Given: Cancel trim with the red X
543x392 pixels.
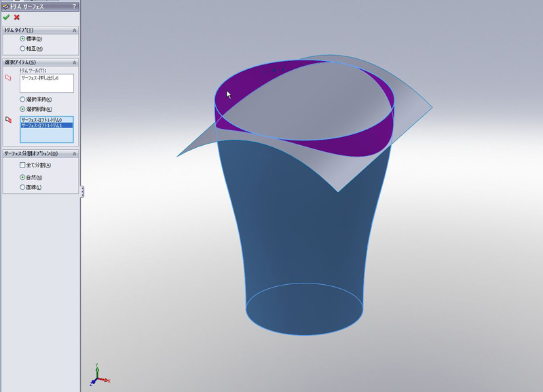Looking at the screenshot, I should click(x=17, y=17).
